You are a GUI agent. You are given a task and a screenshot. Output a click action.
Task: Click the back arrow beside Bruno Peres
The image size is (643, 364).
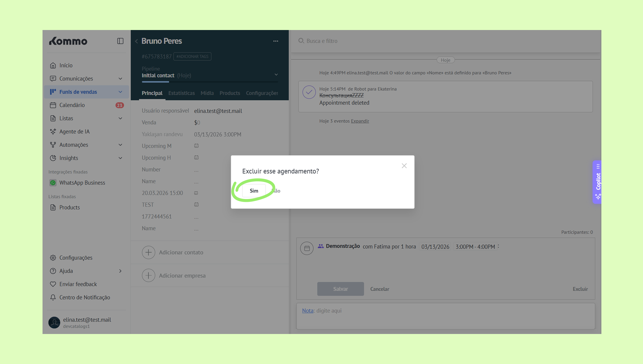[x=136, y=41]
